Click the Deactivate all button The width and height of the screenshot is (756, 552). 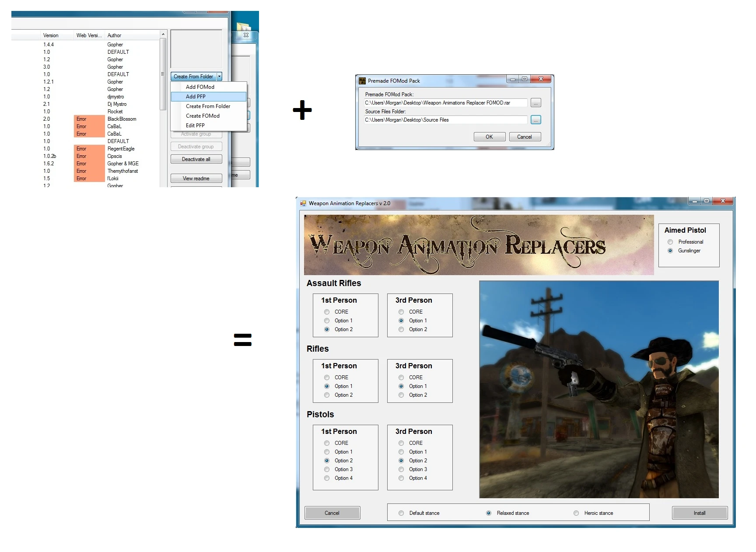click(x=196, y=159)
